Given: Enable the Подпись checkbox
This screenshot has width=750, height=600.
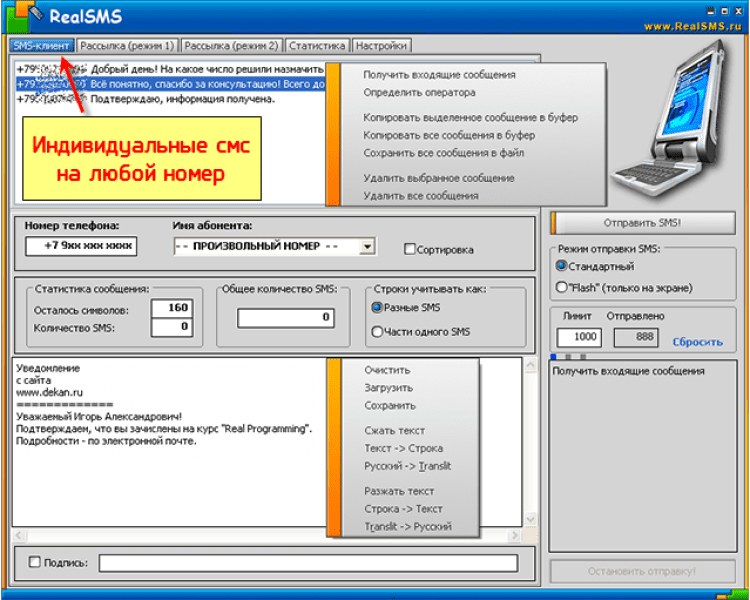Looking at the screenshot, I should [x=34, y=562].
